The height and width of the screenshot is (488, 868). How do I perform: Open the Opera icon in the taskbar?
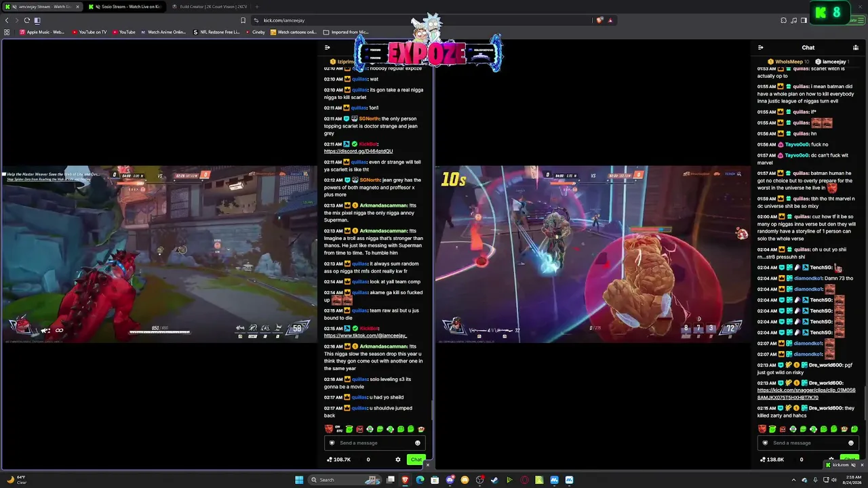(524, 480)
